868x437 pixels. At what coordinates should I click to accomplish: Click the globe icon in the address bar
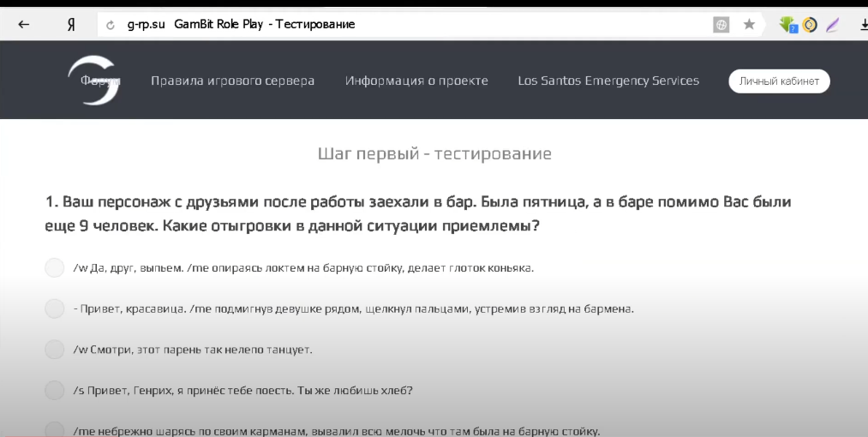721,25
